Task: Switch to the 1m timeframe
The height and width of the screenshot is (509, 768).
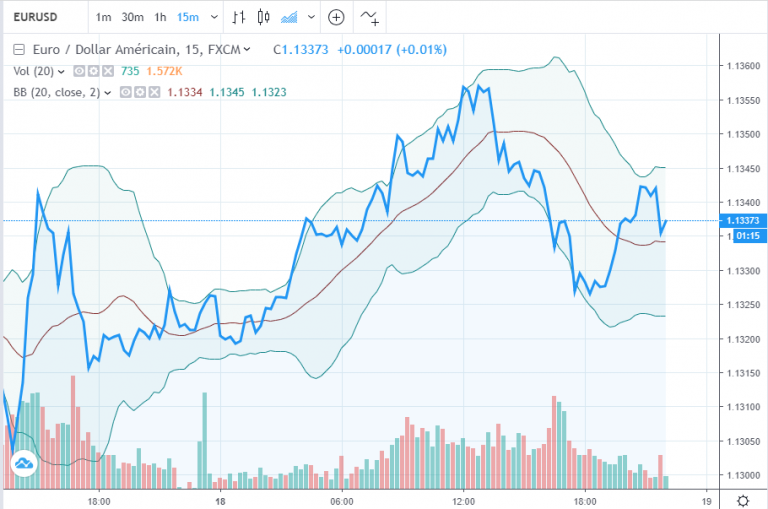Action: (103, 18)
